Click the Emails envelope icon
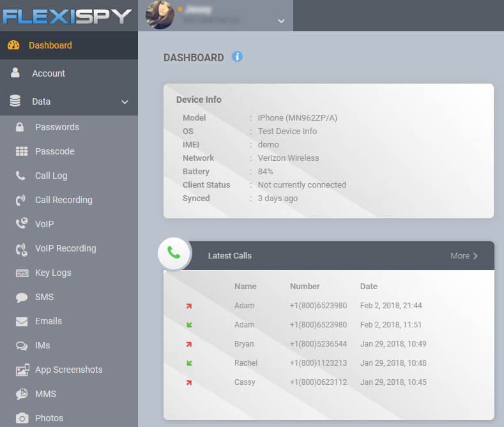504x427 pixels. (22, 321)
